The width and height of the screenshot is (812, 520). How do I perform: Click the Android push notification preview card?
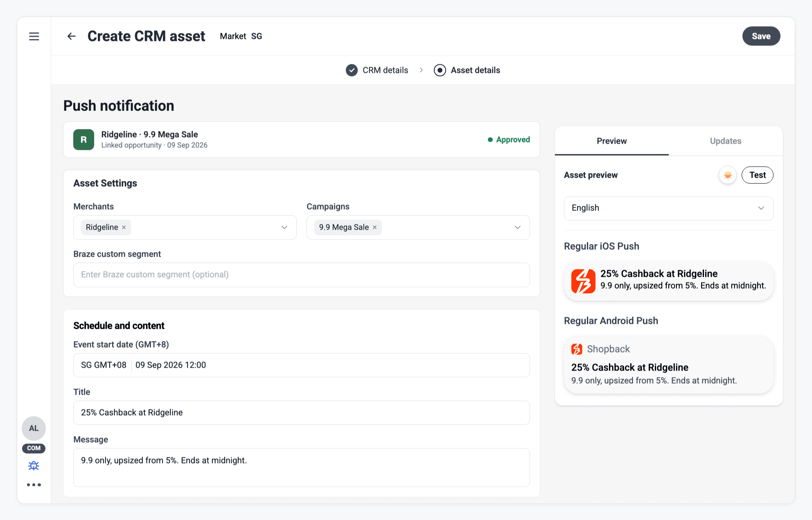click(x=669, y=365)
